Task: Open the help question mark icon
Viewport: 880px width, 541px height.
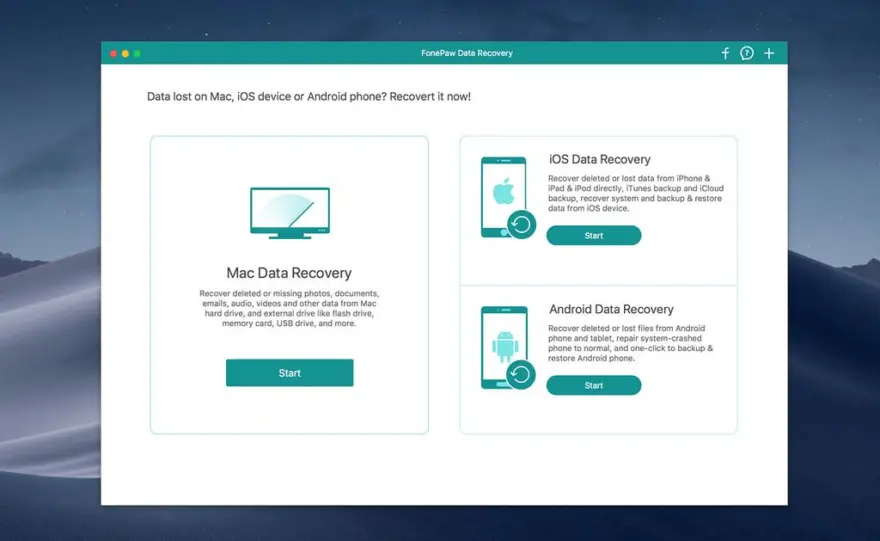Action: click(746, 53)
